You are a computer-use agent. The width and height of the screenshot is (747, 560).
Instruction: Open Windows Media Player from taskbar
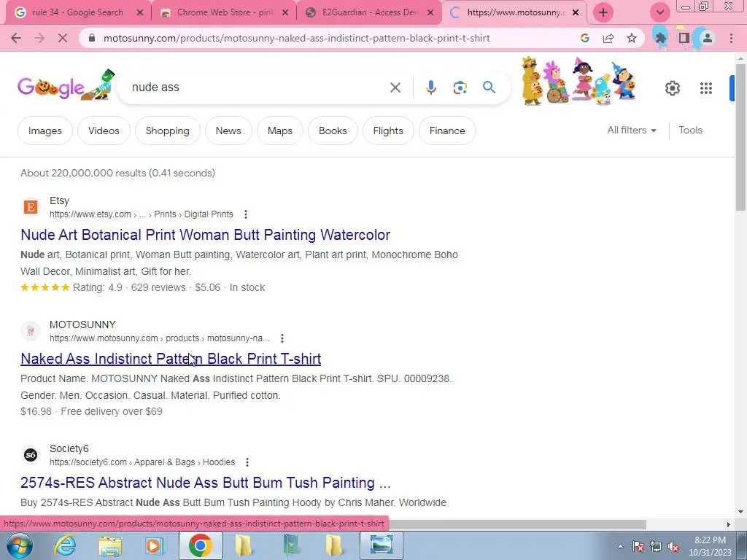[153, 545]
